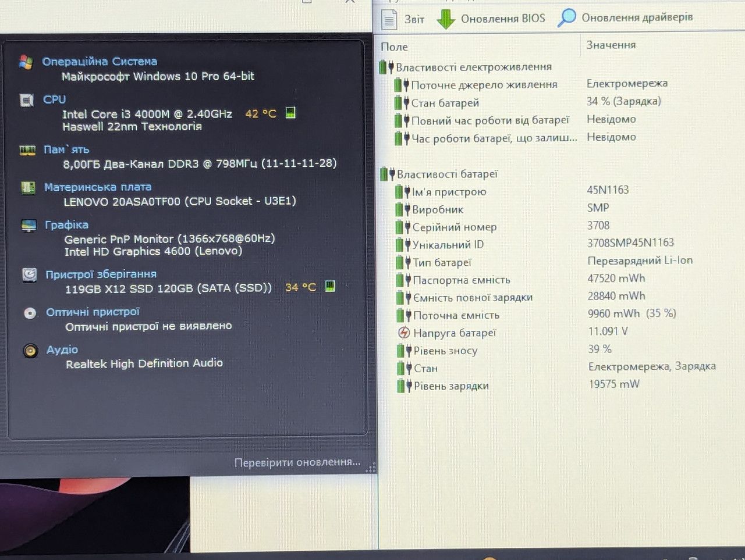The height and width of the screenshot is (560, 745).
Task: Click the value 39 % for wear level
Action: pos(600,349)
